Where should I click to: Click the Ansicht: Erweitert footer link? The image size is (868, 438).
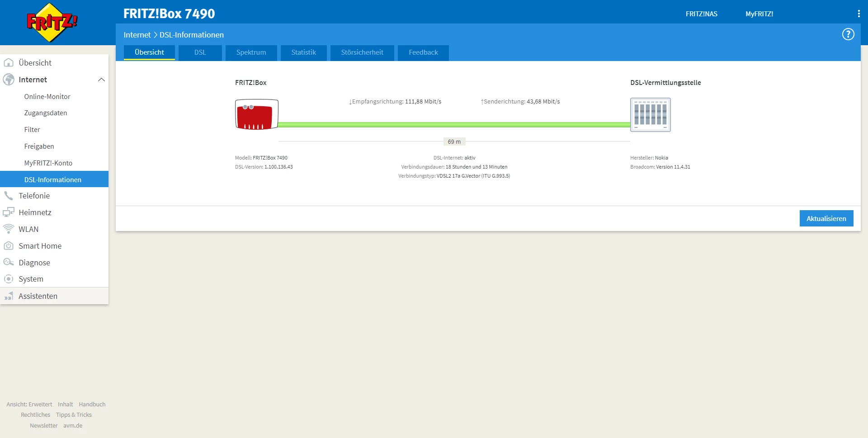pyautogui.click(x=29, y=405)
